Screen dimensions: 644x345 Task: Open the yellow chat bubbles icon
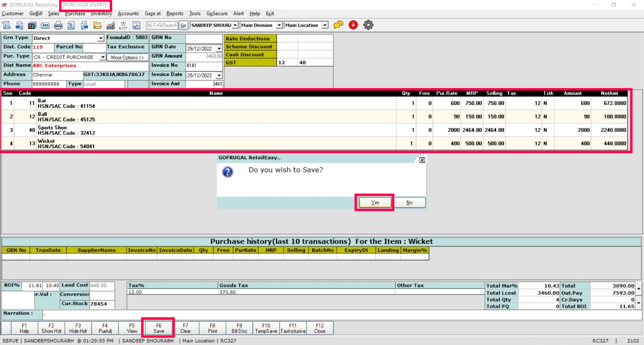click(338, 25)
